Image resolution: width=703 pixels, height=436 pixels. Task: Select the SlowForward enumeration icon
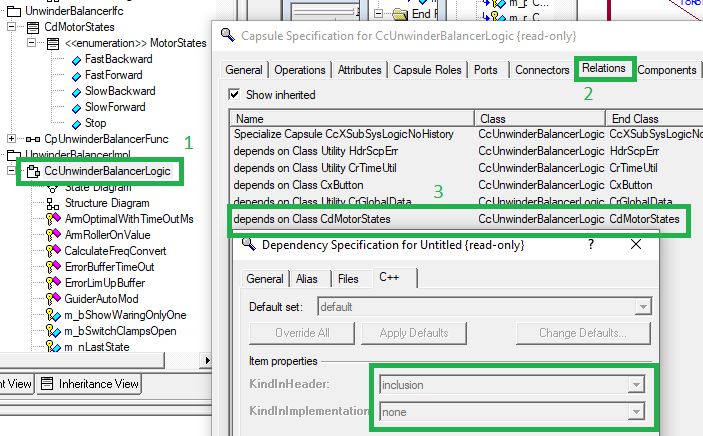pyautogui.click(x=77, y=109)
